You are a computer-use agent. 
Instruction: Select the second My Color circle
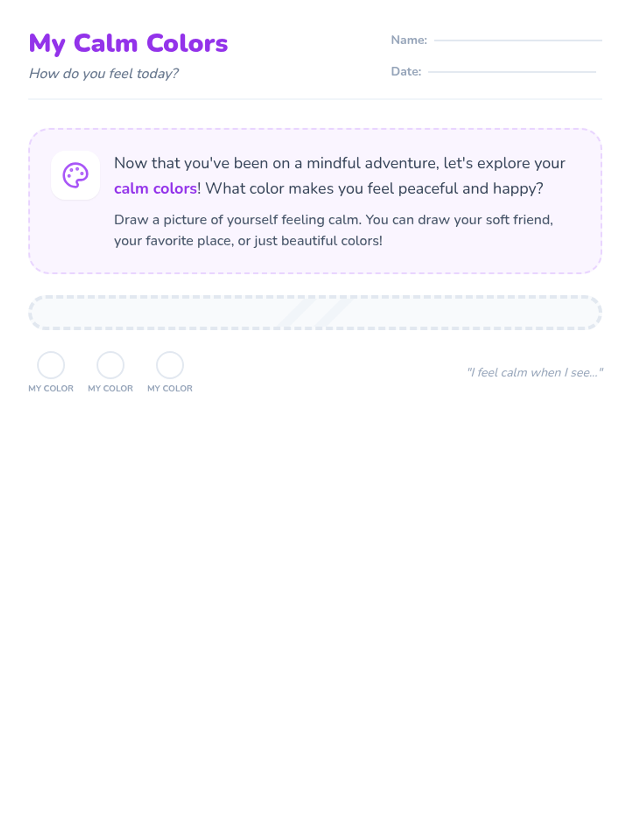click(110, 365)
